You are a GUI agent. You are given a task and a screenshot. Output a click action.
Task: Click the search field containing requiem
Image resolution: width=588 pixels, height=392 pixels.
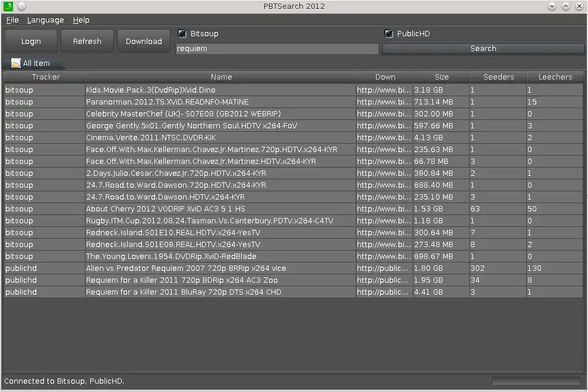click(277, 48)
